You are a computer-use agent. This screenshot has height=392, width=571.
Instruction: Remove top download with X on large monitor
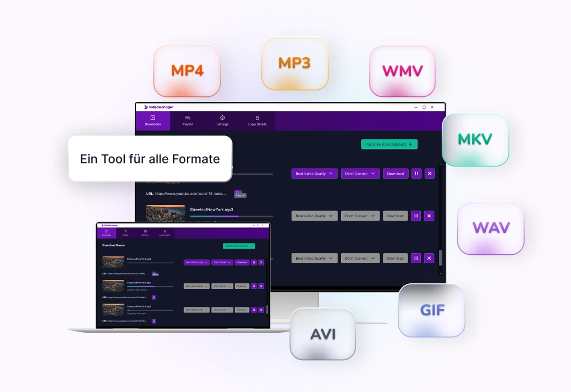click(x=429, y=174)
